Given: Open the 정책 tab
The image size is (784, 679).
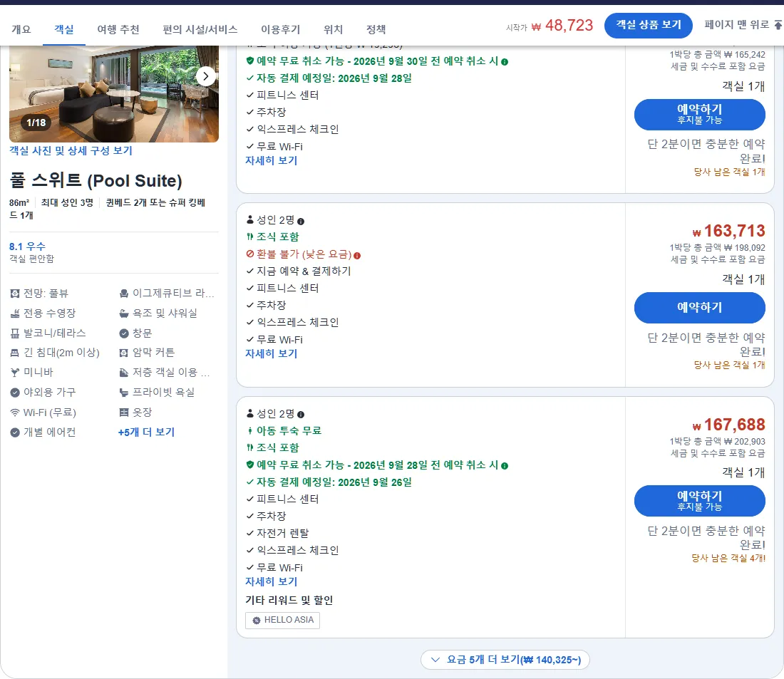Looking at the screenshot, I should 376,29.
